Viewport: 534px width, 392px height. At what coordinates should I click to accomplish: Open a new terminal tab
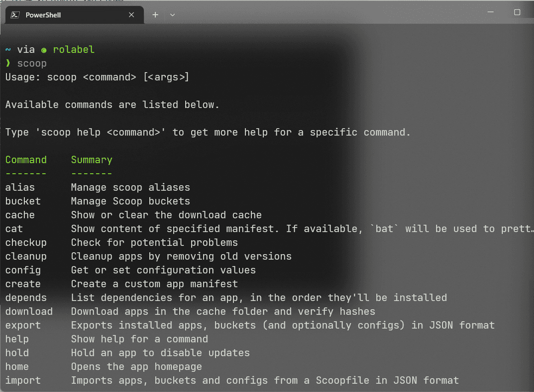[155, 15]
